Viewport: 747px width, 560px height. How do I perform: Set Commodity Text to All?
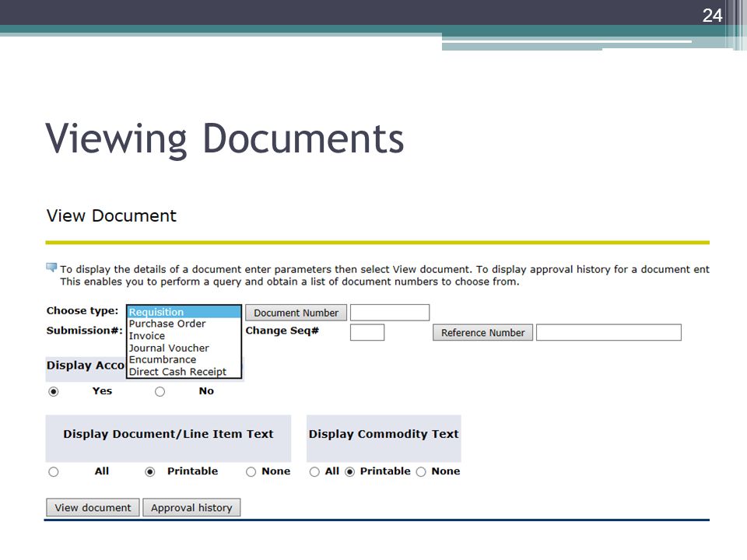(314, 472)
